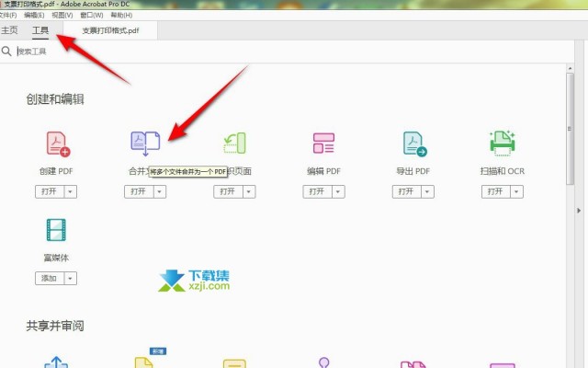Image resolution: width=588 pixels, height=368 pixels.
Task: Open the 视图(V) menu
Action: [62, 15]
